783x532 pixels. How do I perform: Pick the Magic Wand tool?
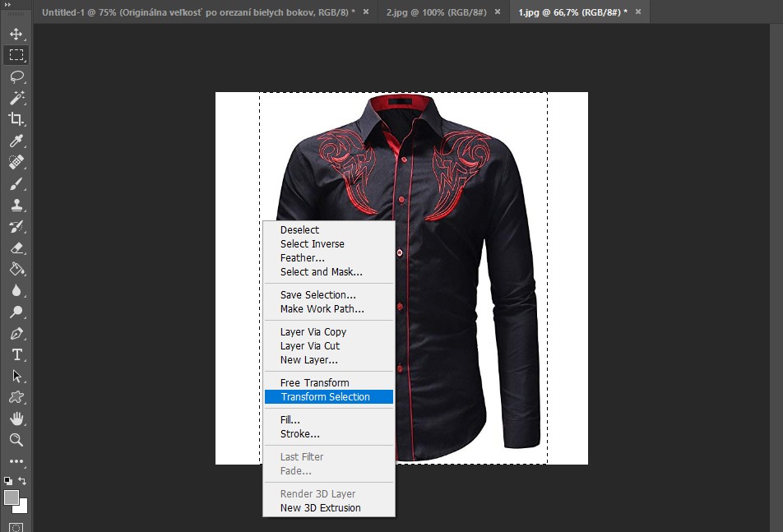pyautogui.click(x=16, y=98)
